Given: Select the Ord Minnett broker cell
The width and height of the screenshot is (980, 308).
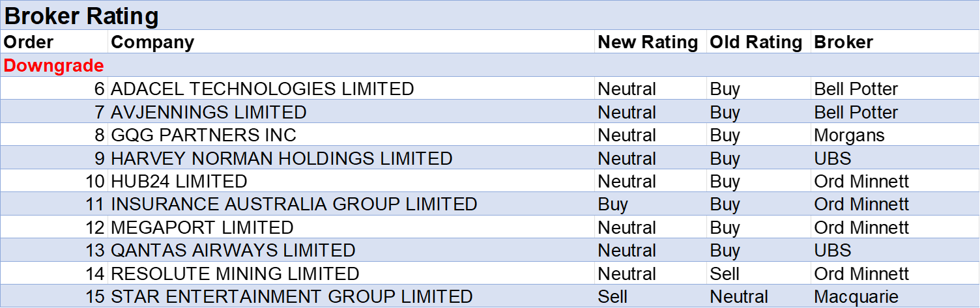Looking at the screenshot, I should (861, 204).
